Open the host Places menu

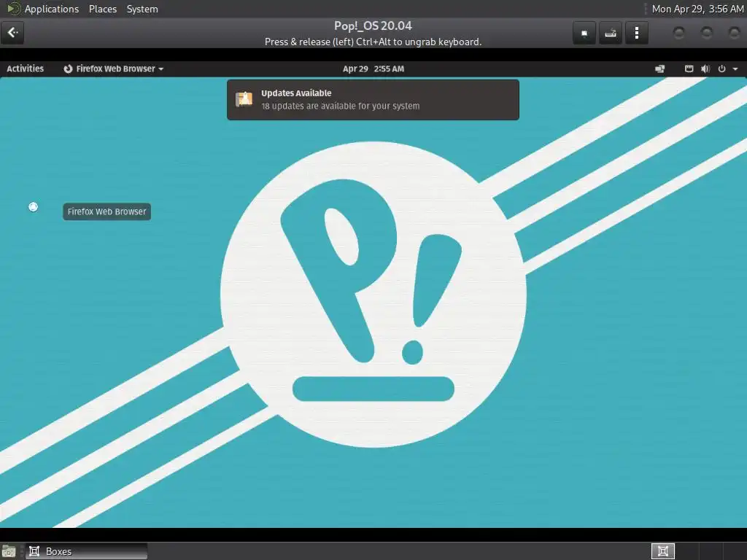(103, 9)
